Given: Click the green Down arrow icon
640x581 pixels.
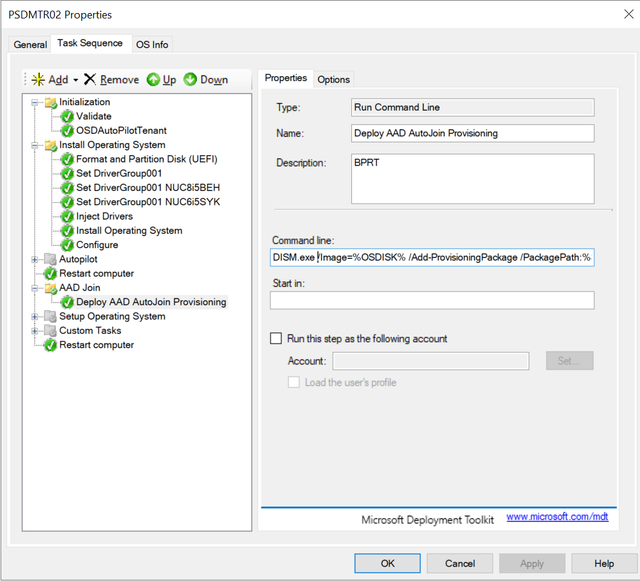Looking at the screenshot, I should 190,79.
